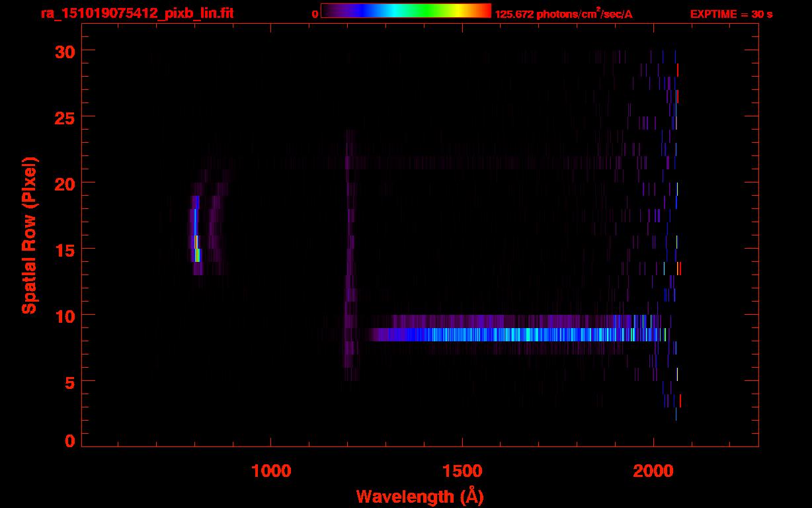
Task: Click the y-axis tick label 5
Action: point(69,382)
